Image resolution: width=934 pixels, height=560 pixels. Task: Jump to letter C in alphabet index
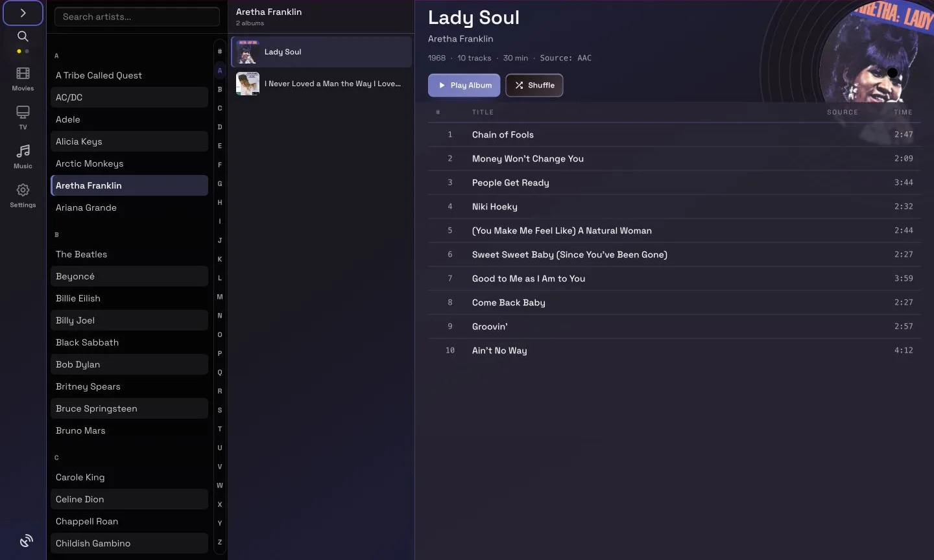(220, 108)
